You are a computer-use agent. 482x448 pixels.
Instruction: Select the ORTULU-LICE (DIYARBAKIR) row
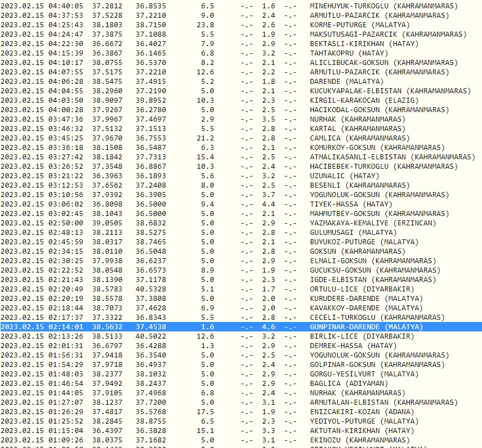(241, 289)
